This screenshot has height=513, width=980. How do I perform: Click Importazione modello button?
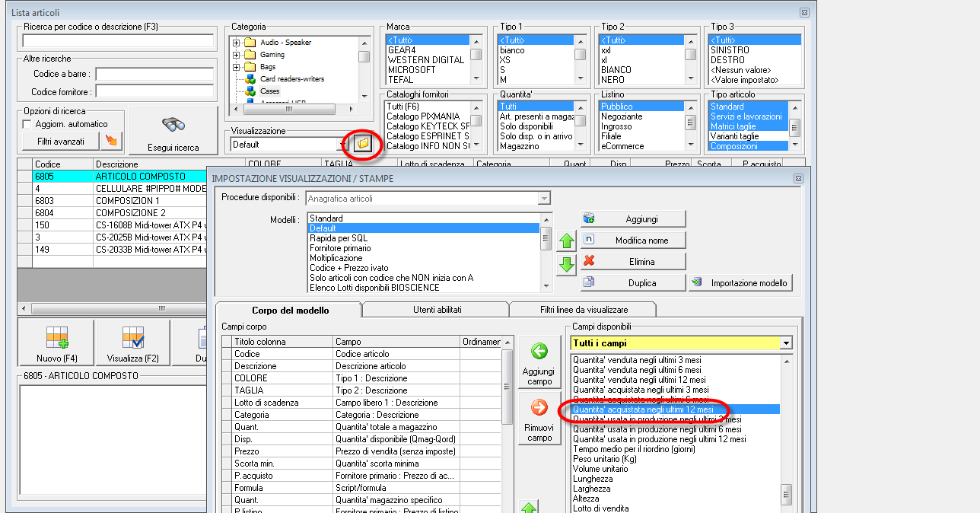pos(740,282)
